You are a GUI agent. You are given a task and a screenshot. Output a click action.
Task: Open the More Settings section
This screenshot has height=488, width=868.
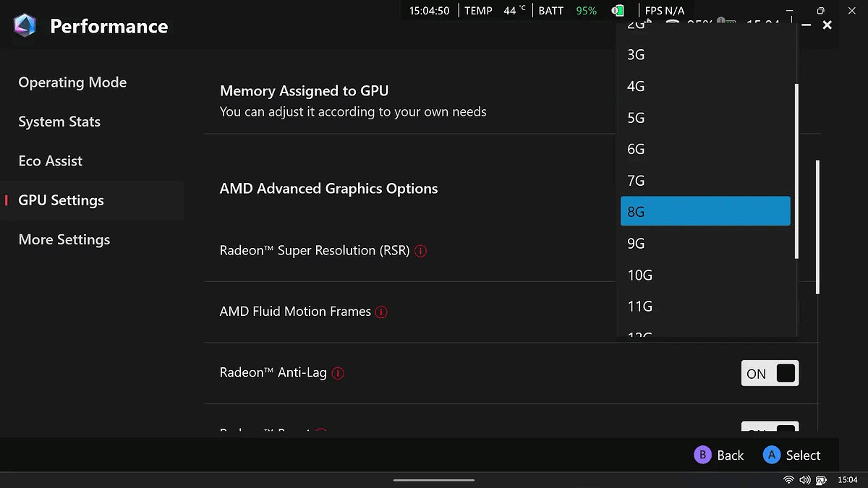point(64,239)
